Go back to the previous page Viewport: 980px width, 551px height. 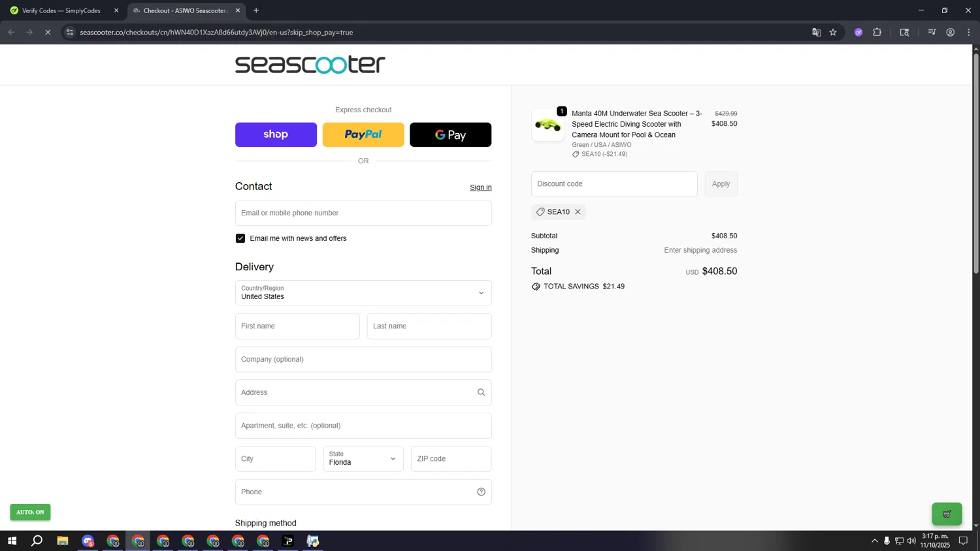[x=11, y=32]
